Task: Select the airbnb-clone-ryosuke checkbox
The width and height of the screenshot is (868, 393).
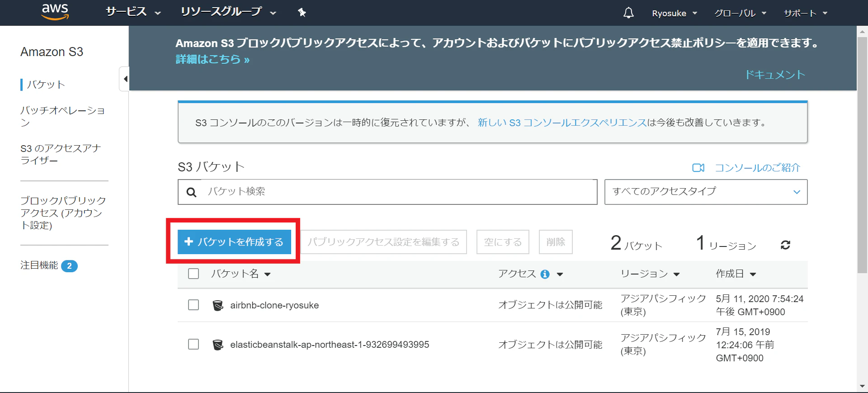Action: (193, 305)
